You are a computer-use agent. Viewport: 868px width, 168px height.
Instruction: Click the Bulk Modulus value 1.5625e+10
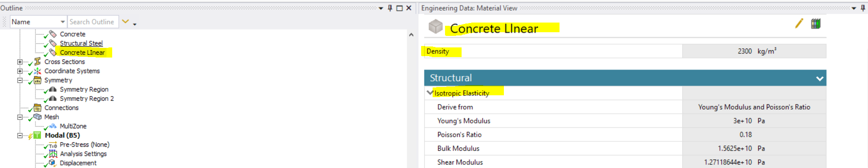pyautogui.click(x=754, y=148)
